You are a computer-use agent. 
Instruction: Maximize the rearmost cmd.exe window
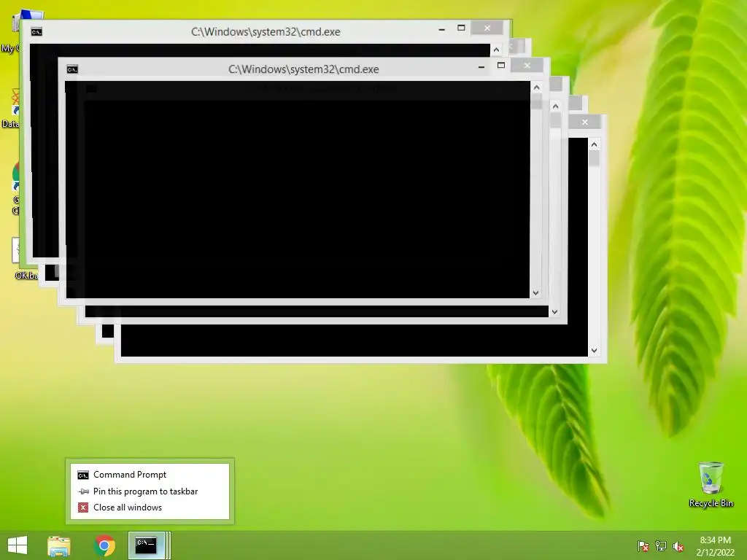click(461, 28)
